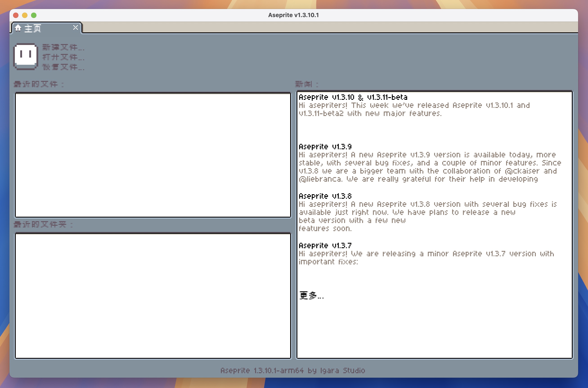The width and height of the screenshot is (588, 388).
Task: Click the Aseprite face logo icon
Action: coord(25,56)
